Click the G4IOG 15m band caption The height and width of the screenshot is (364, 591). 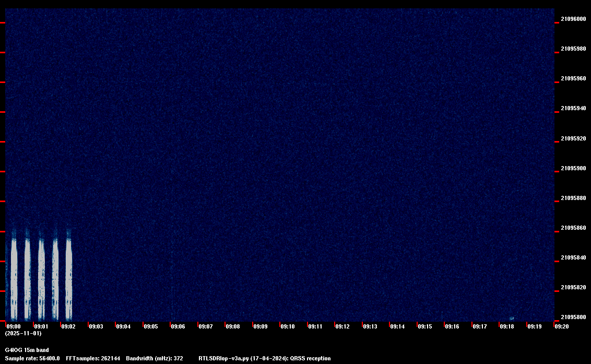[x=27, y=350]
